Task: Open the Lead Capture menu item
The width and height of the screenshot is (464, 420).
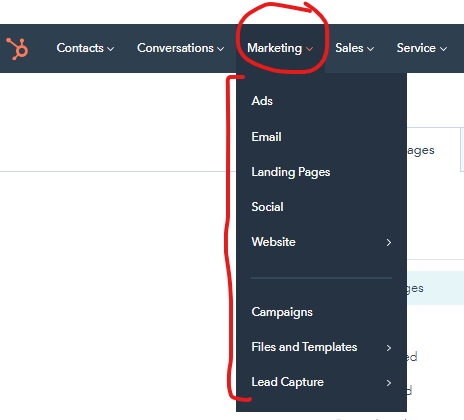Action: pyautogui.click(x=287, y=382)
